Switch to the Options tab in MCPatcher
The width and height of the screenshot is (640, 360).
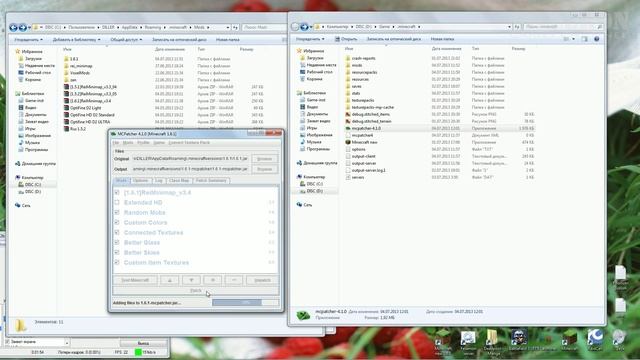point(140,180)
